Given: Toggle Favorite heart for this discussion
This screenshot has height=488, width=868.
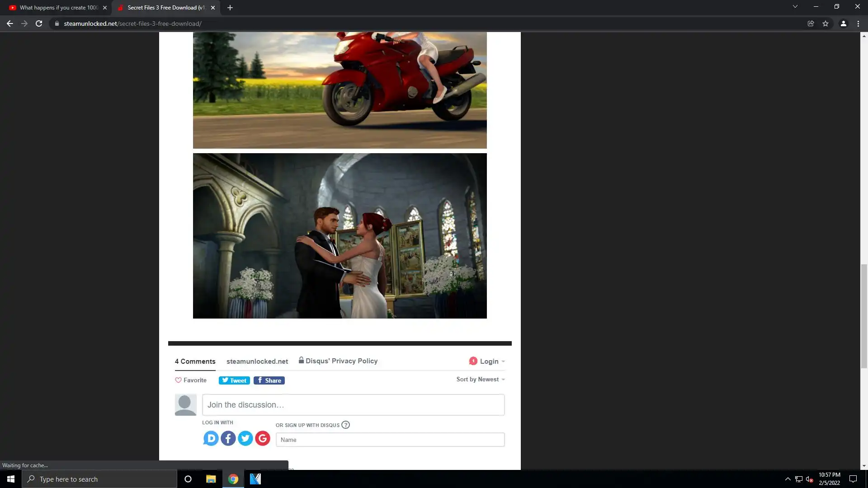Looking at the screenshot, I should (191, 380).
